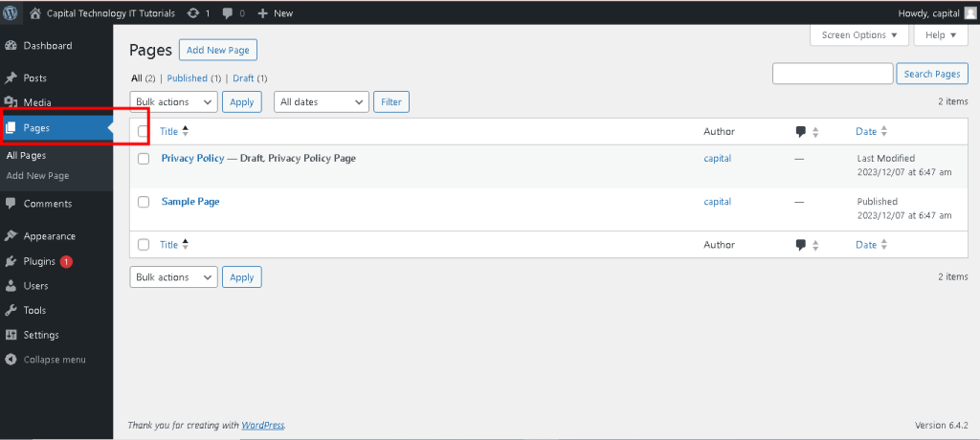This screenshot has width=980, height=440.
Task: Open Plugins from the sidebar plug icon
Action: click(11, 261)
